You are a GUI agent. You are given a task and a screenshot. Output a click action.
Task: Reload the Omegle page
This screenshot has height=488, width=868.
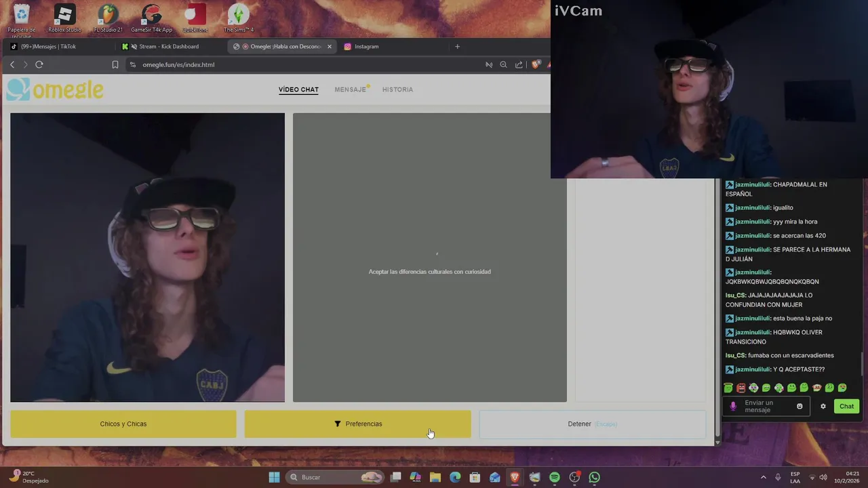coord(39,64)
